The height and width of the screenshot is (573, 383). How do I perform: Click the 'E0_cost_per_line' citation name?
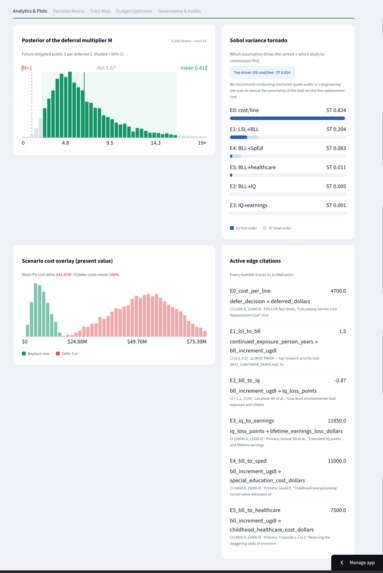pos(250,291)
